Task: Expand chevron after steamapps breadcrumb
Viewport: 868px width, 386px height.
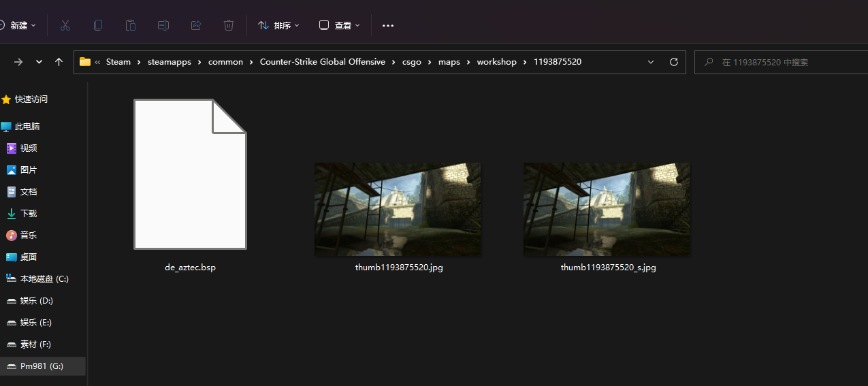Action: pos(200,62)
